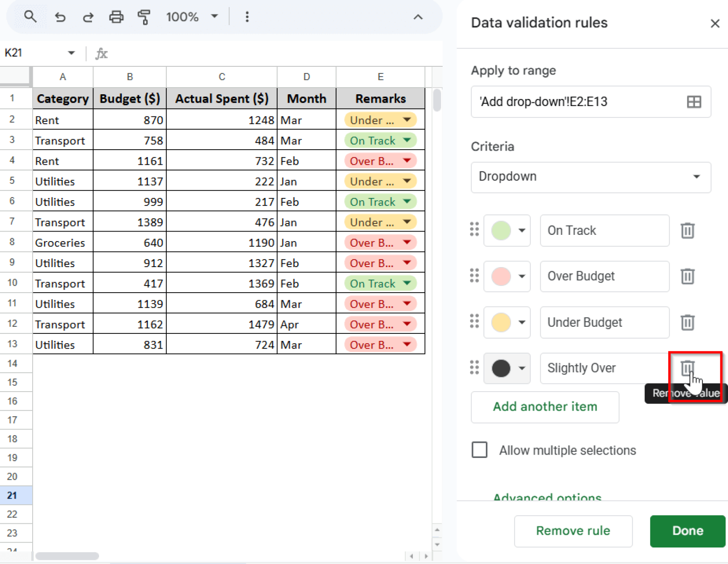Print the spreadsheet
Screen dimensions: 728x564
(x=116, y=17)
